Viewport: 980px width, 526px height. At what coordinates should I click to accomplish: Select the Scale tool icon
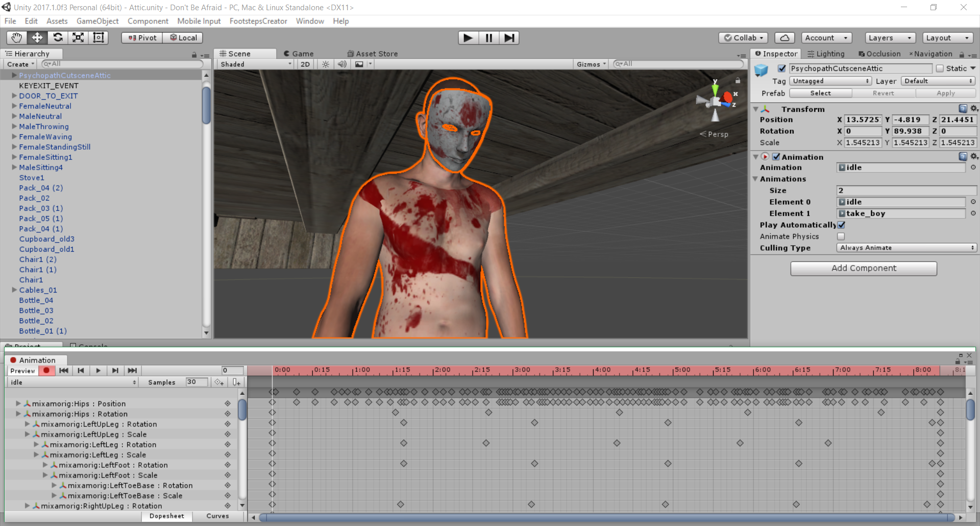78,38
